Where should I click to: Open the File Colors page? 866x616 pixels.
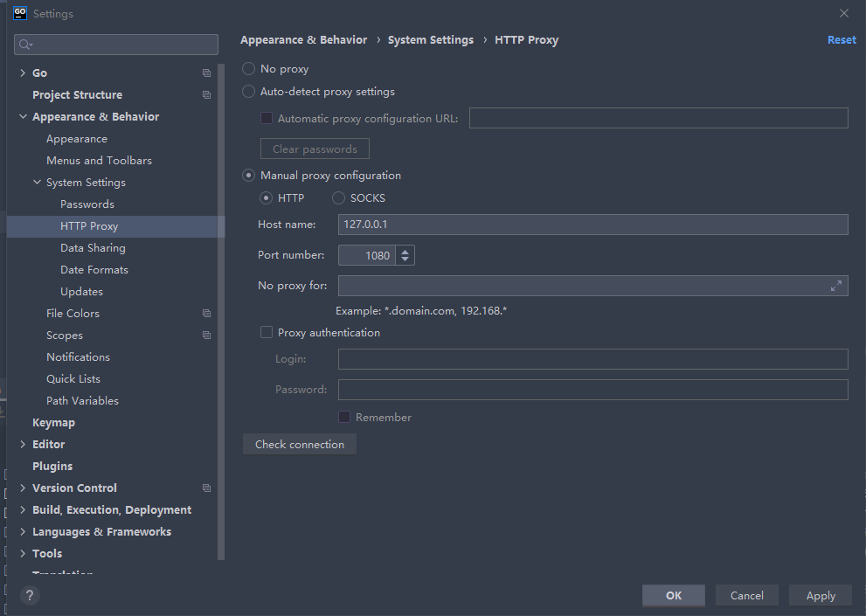point(73,314)
